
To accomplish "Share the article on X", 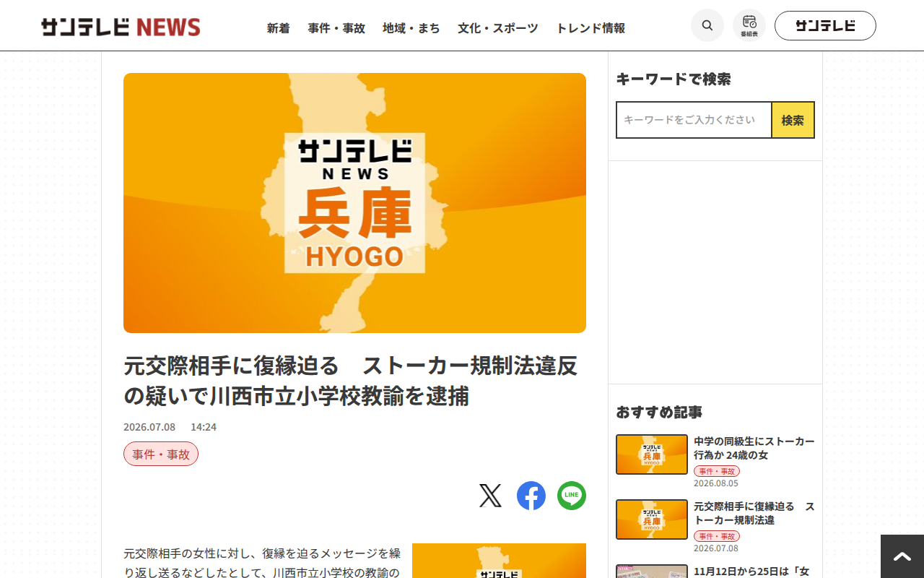I will pos(490,496).
